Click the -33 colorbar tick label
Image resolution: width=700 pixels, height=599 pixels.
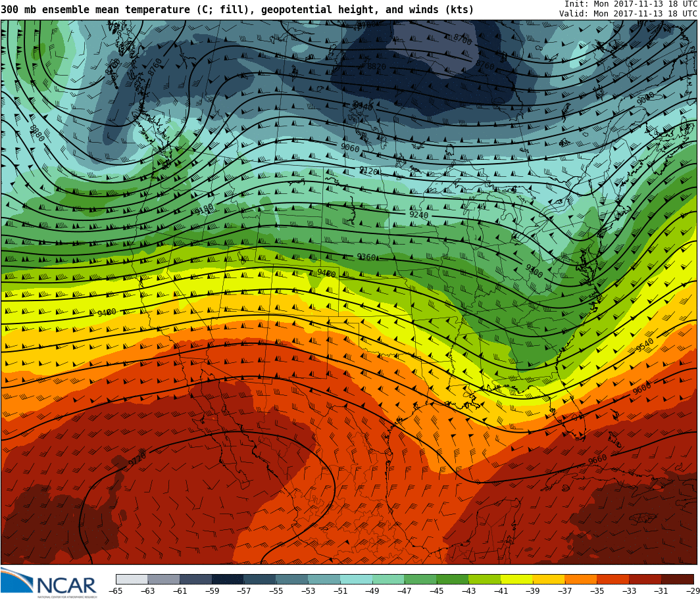click(629, 591)
